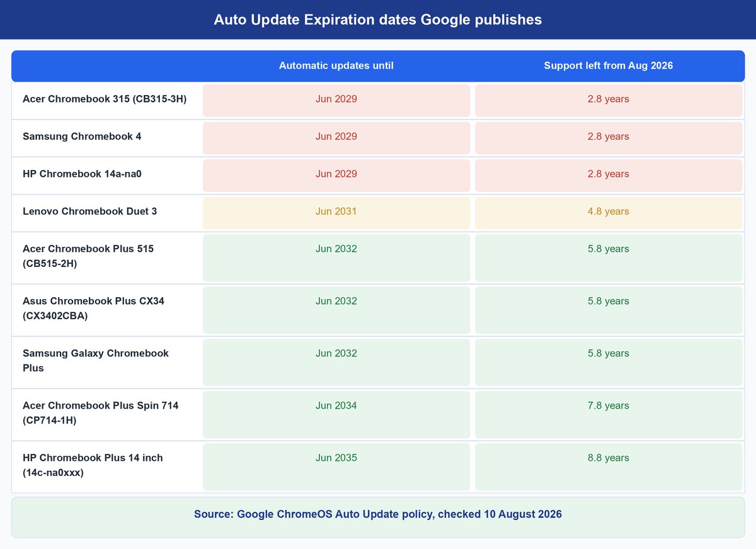Click the 'Support left from Aug 2026' column header
Viewport: 756px width, 549px height.
pos(609,65)
